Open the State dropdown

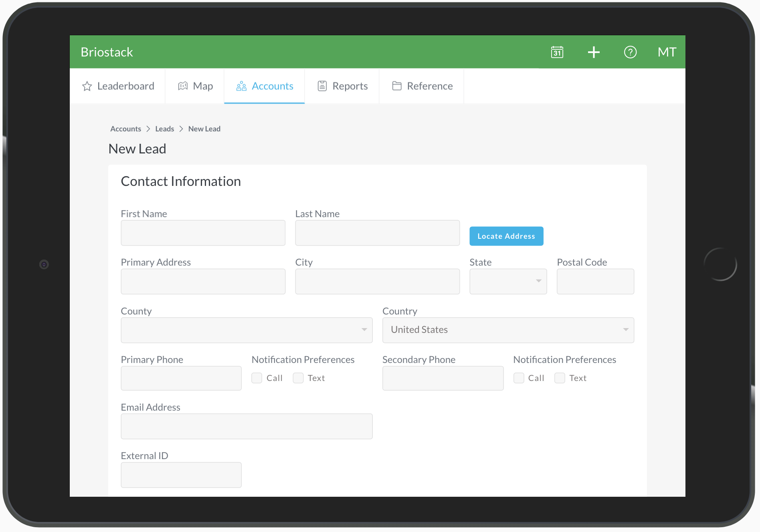[508, 281]
